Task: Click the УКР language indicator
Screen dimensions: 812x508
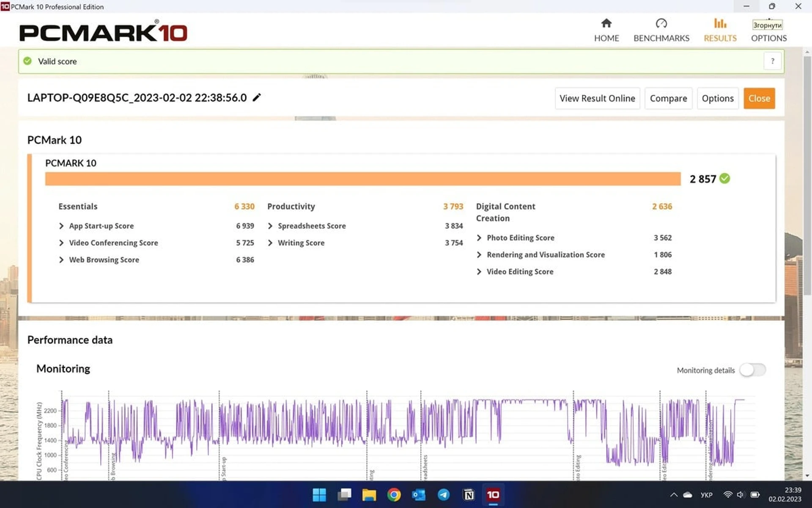Action: coord(706,494)
